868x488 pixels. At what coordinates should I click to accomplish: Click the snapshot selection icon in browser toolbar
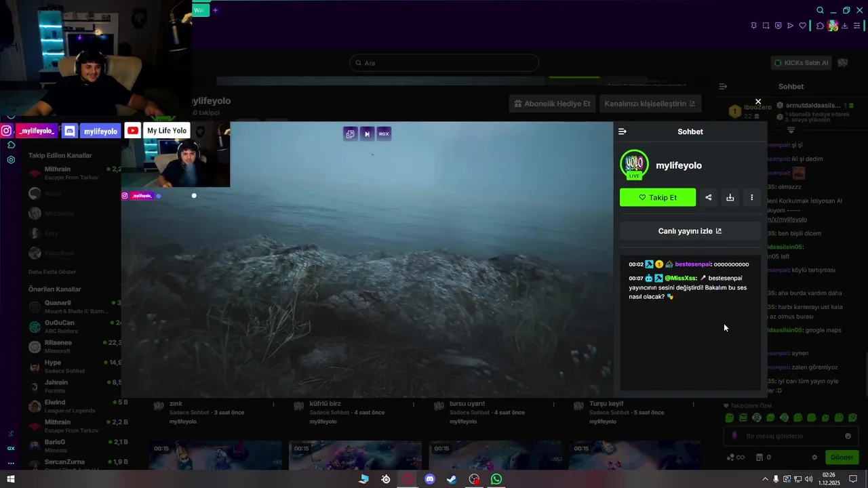point(766,26)
